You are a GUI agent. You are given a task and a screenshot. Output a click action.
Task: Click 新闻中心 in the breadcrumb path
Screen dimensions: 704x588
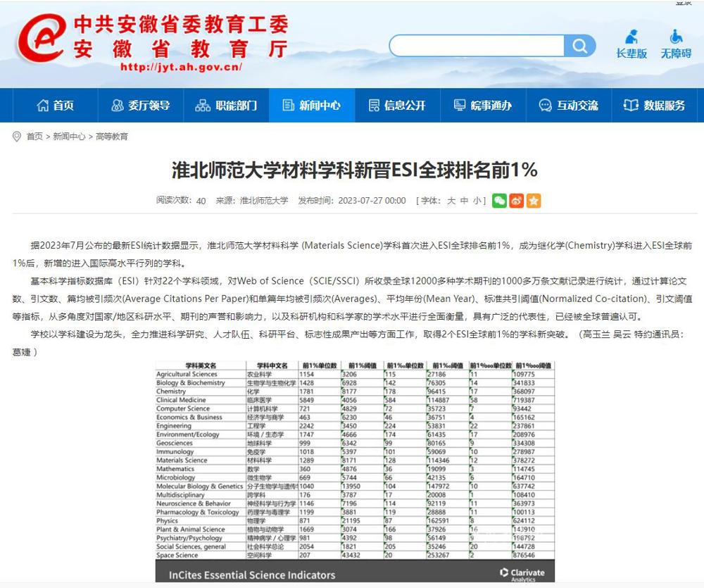tap(69, 137)
